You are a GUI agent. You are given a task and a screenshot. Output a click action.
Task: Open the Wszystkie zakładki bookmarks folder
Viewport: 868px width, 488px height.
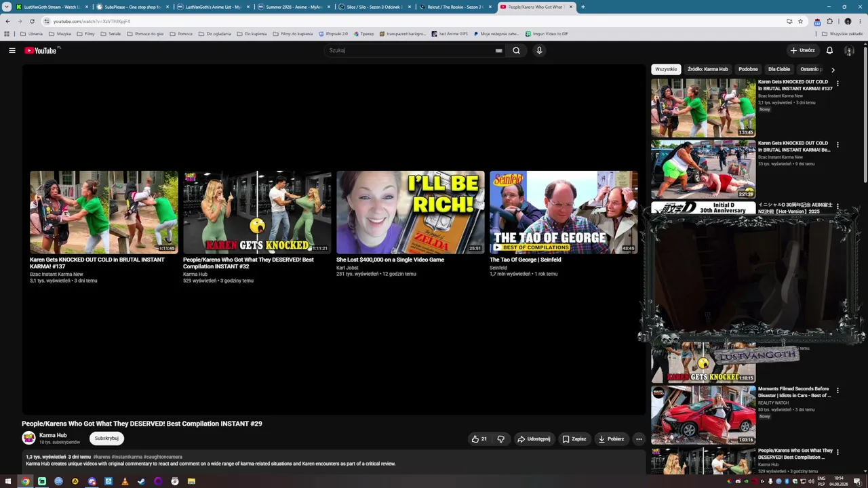pos(842,33)
